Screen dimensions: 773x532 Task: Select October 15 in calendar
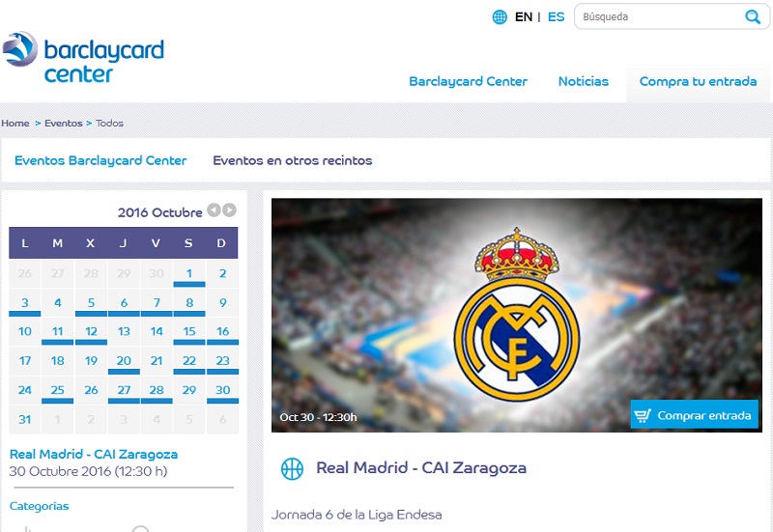pyautogui.click(x=189, y=332)
